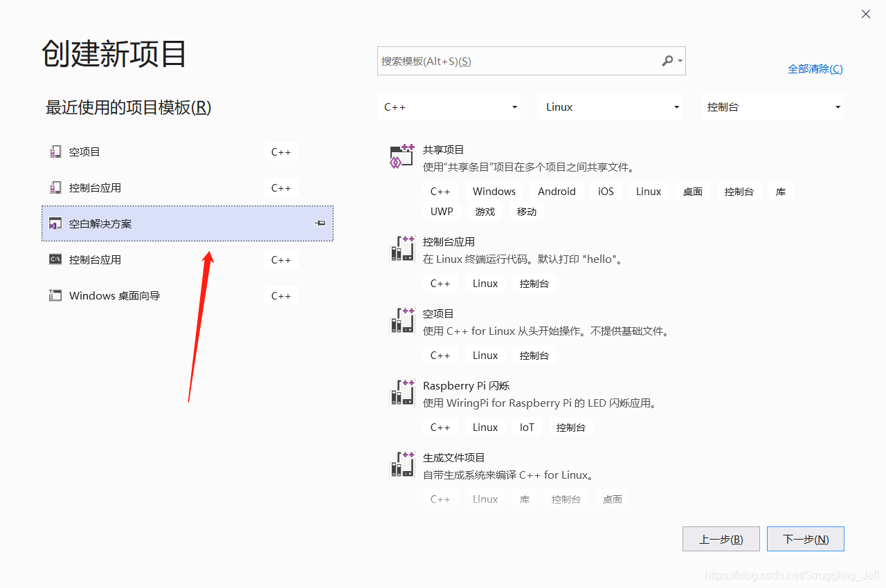Click the 生成文件项目 template icon
Image resolution: width=886 pixels, height=588 pixels.
[x=402, y=464]
